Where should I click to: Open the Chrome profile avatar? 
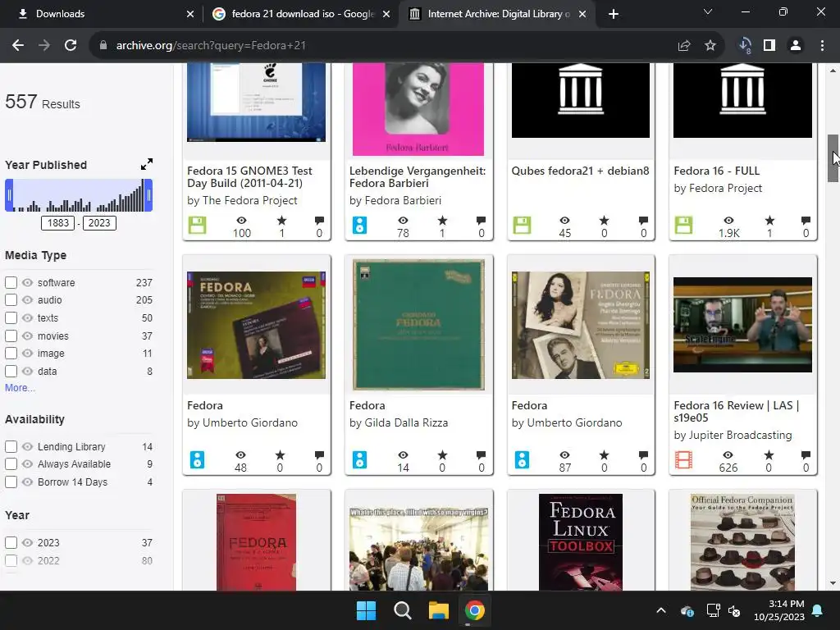pos(796,46)
